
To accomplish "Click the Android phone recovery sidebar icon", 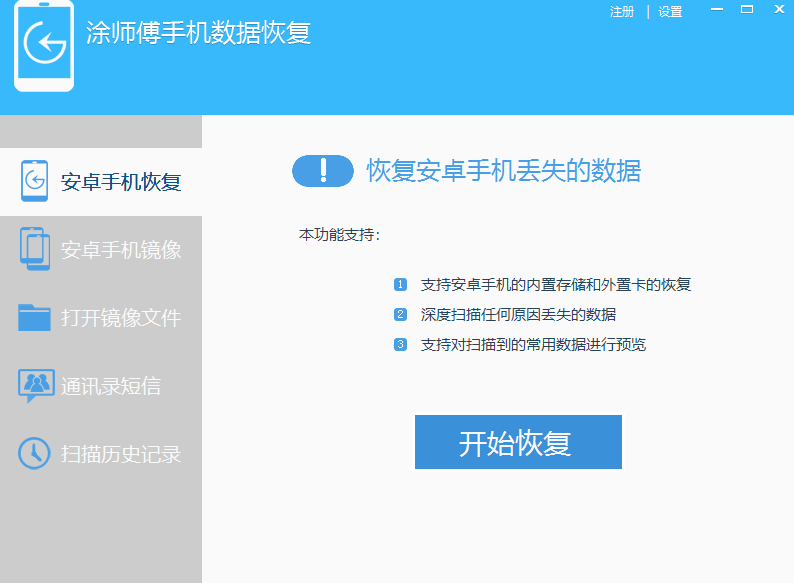I will coord(35,181).
